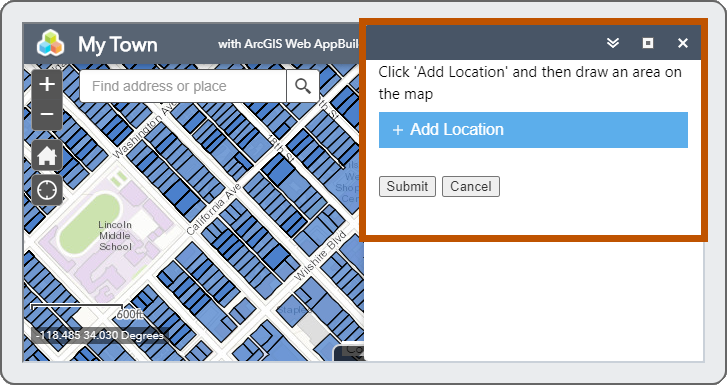
Task: Focus the Find address or place field
Action: click(183, 86)
